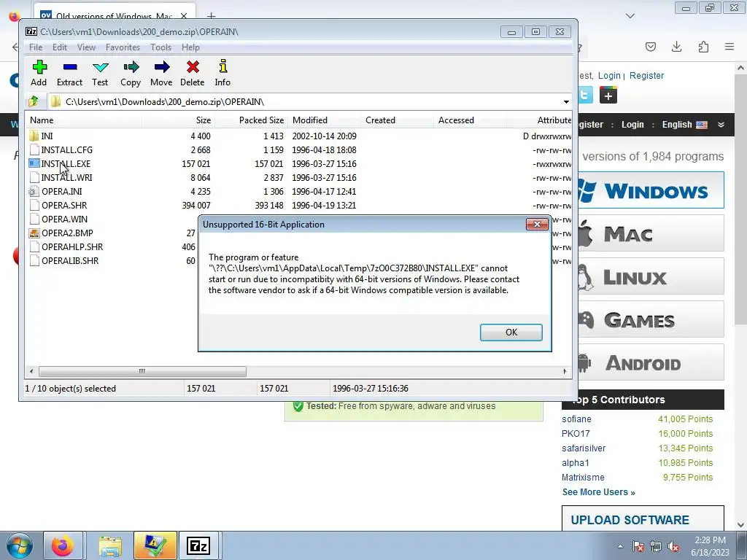Click the Login link at page top

(609, 76)
